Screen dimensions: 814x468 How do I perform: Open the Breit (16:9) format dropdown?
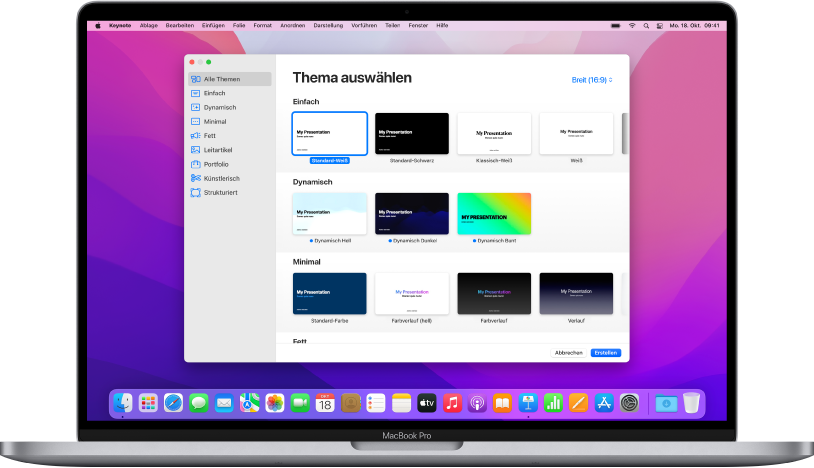pos(592,80)
